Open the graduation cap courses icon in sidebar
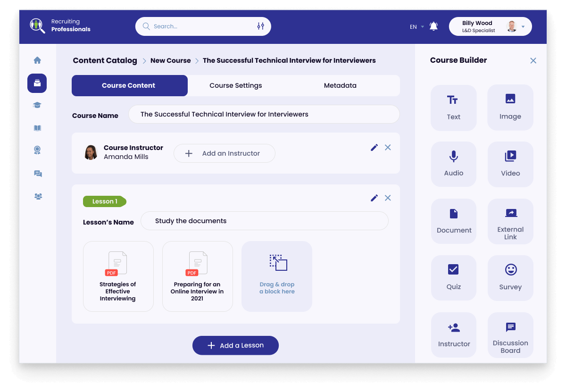This screenshot has width=566, height=392. tap(37, 105)
